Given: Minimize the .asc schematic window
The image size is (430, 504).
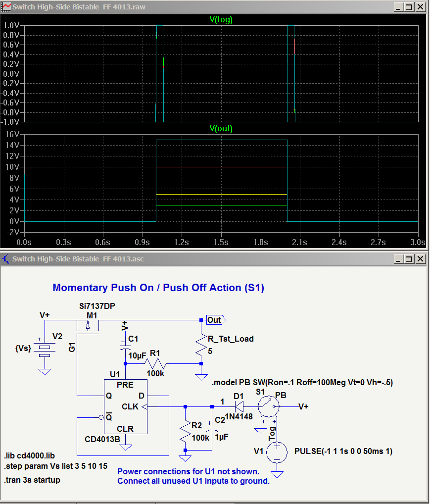Looking at the screenshot, I should [398, 258].
